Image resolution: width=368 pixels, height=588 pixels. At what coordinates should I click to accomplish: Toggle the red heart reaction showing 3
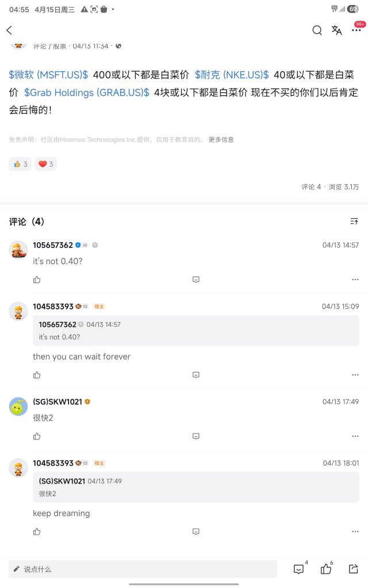[46, 164]
